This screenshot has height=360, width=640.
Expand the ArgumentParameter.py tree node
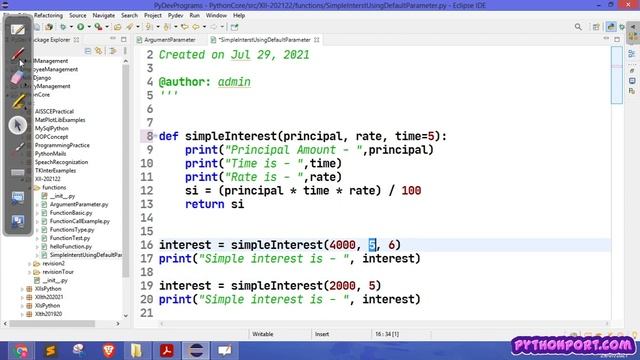[x=38, y=204]
